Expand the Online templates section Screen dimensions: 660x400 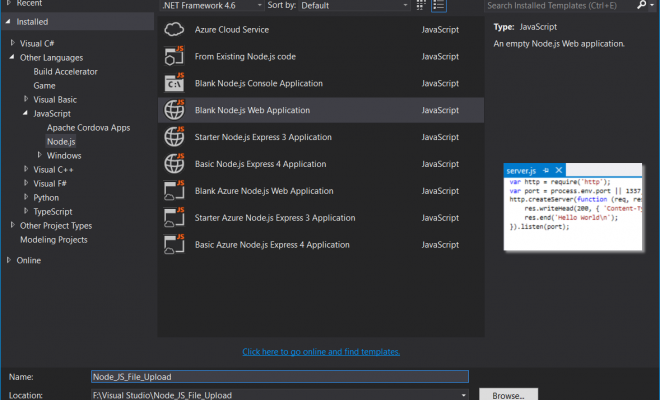[x=9, y=260]
